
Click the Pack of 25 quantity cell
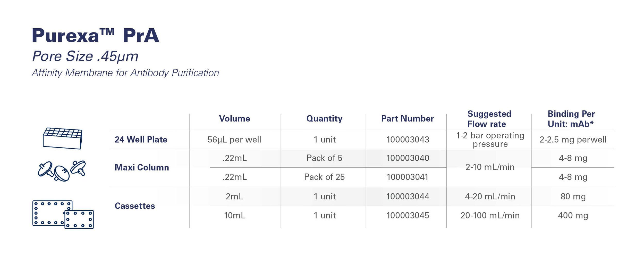point(324,177)
